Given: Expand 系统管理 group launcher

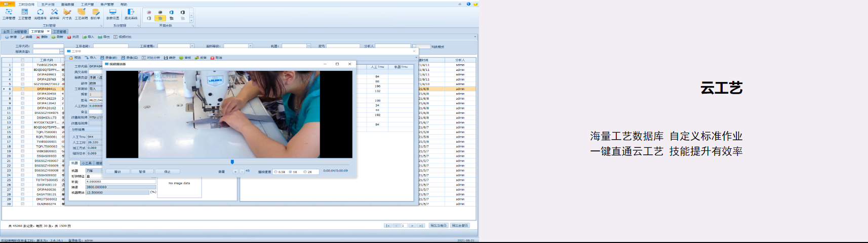Looking at the screenshot, I should pos(138,25).
